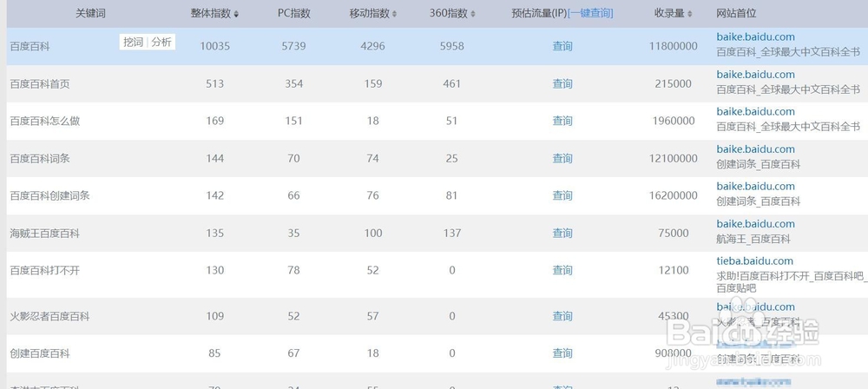
Task: Select keyword 火影忍者百度百科
Action: pyautogui.click(x=49, y=317)
